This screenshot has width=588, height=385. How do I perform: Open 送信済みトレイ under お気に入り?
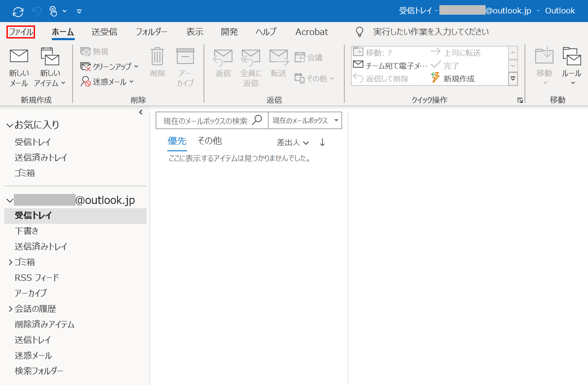(41, 158)
